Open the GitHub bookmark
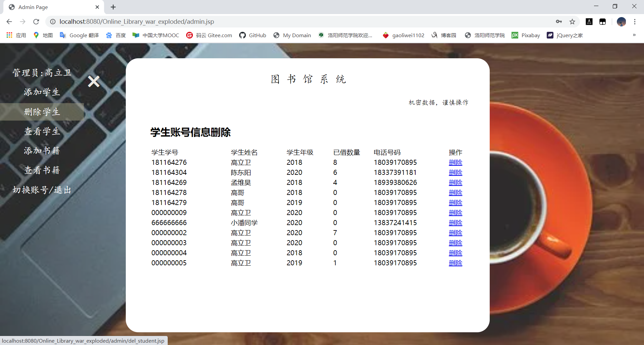 click(x=253, y=35)
